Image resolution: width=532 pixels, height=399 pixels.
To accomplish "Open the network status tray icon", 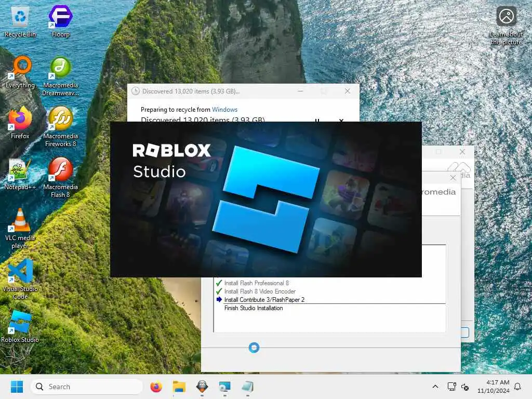I will [451, 387].
